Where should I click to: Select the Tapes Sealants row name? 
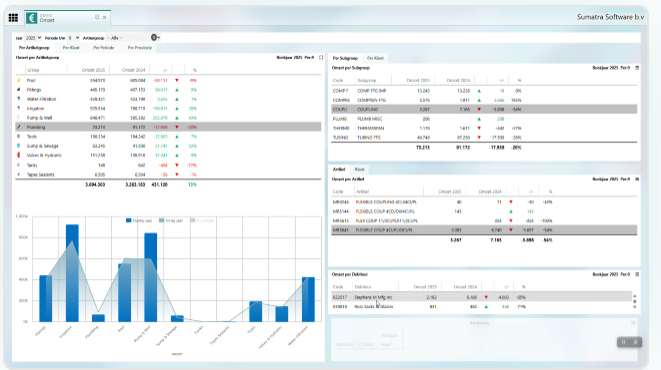pyautogui.click(x=40, y=174)
